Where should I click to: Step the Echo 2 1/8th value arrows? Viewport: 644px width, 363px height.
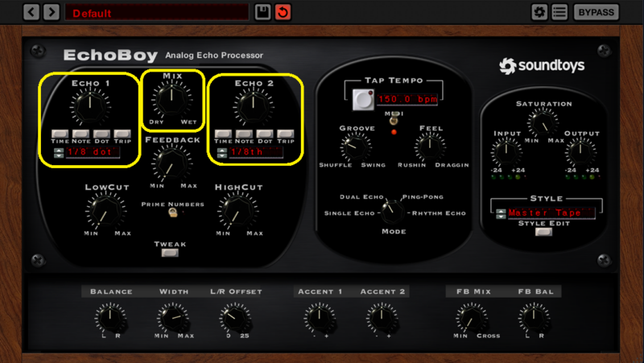tap(222, 153)
